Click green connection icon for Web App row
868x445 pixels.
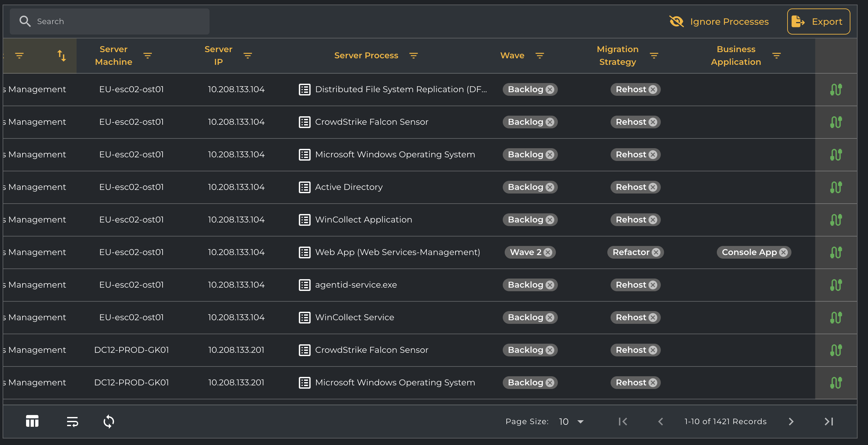pyautogui.click(x=836, y=252)
